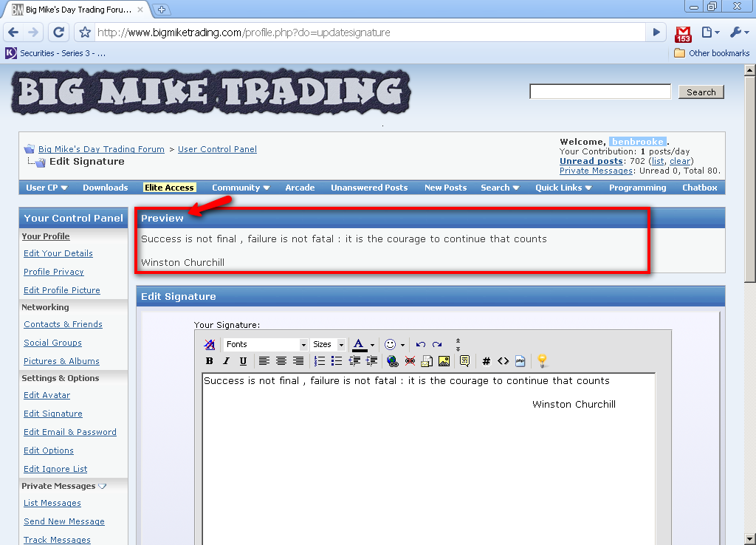
Task: Wrap selection in HTML tags (<> icon)
Action: point(504,361)
